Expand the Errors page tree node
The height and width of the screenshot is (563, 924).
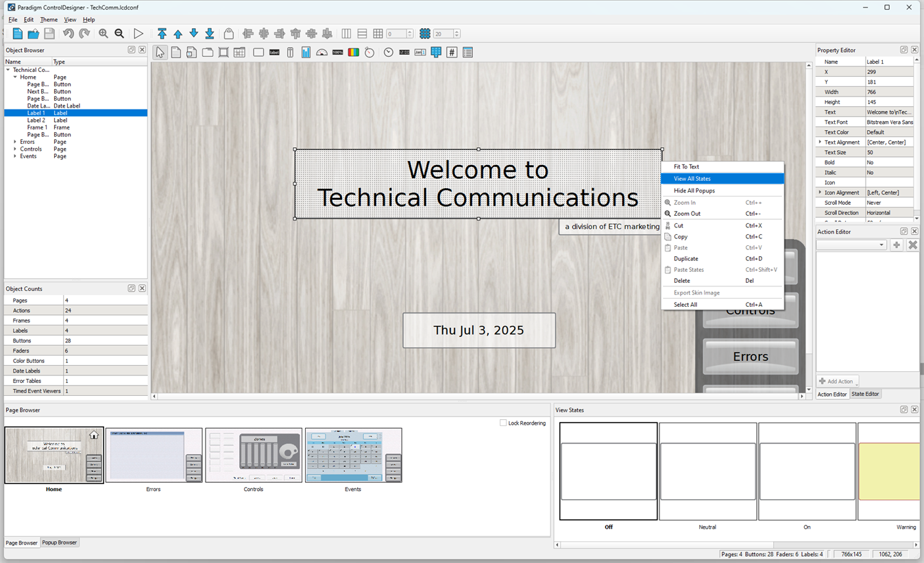(x=15, y=142)
